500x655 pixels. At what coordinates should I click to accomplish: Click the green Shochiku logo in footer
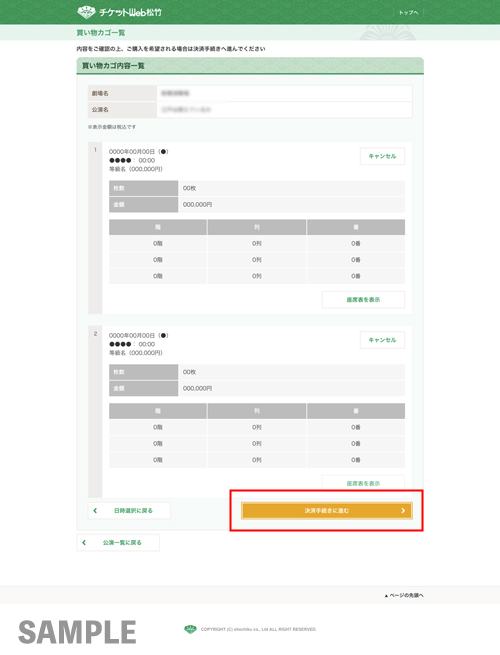(190, 629)
